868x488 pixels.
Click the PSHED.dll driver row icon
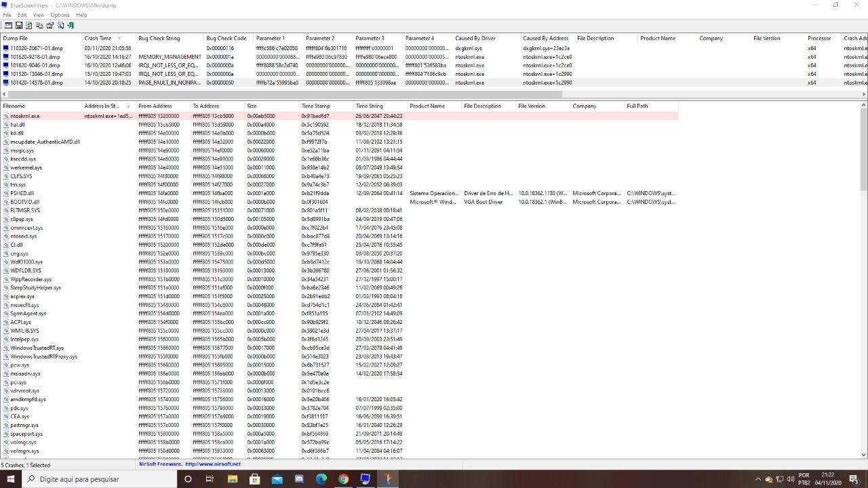tap(6, 193)
